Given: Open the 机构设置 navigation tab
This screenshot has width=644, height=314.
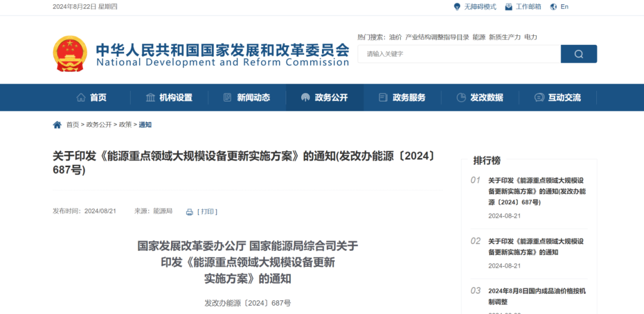Looking at the screenshot, I should point(169,97).
